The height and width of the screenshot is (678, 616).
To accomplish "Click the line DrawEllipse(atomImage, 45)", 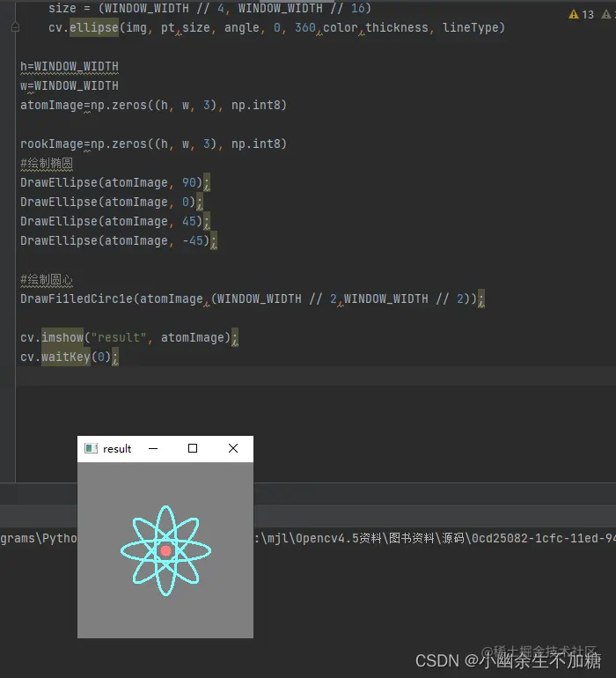I will click(114, 221).
